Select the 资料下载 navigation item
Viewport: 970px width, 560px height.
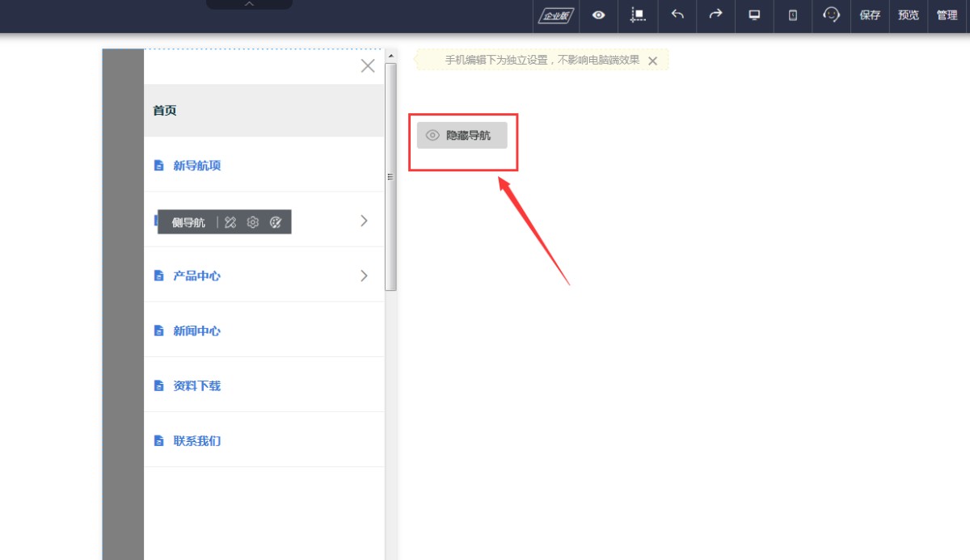pos(196,385)
